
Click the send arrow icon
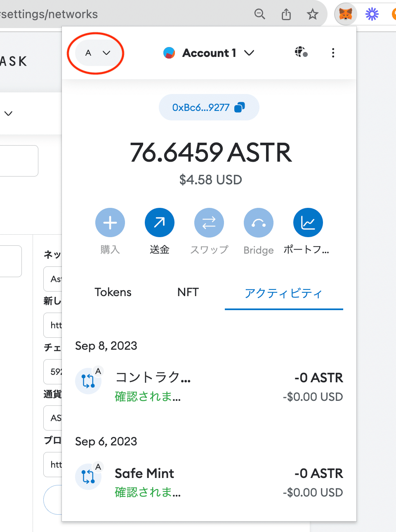tap(160, 223)
